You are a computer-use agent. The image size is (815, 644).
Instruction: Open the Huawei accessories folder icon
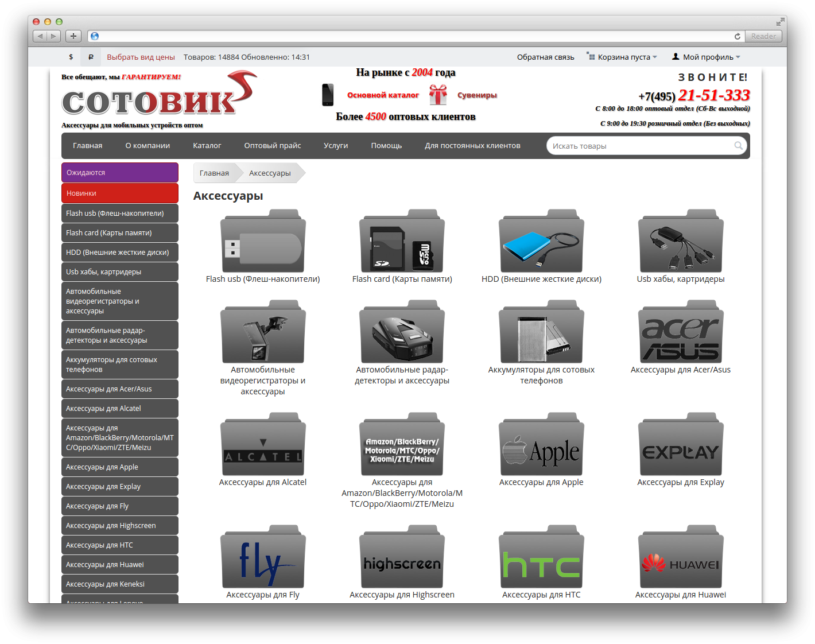coord(681,557)
